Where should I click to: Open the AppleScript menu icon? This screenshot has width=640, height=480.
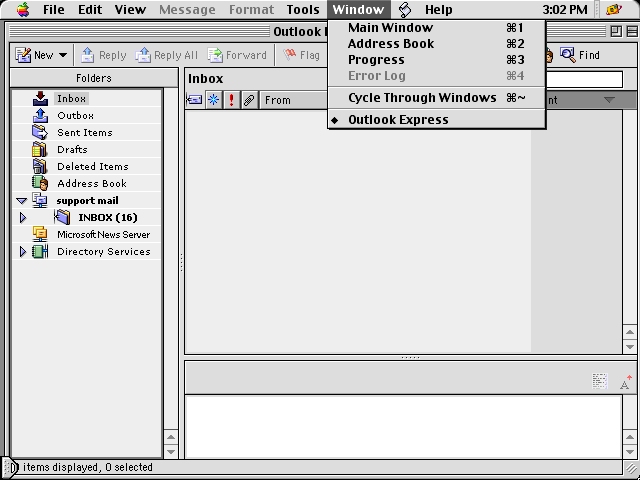click(405, 9)
